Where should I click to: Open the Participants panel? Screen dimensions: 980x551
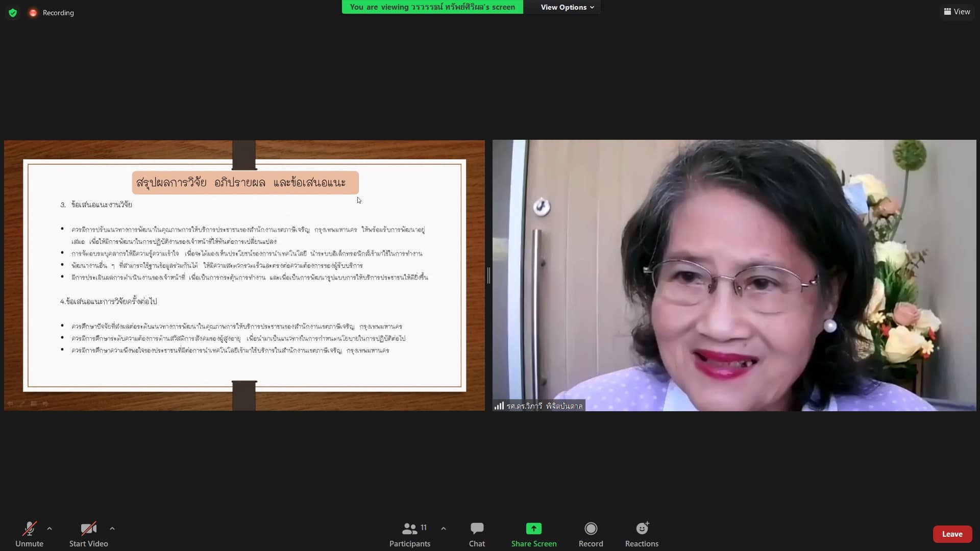coord(409,534)
